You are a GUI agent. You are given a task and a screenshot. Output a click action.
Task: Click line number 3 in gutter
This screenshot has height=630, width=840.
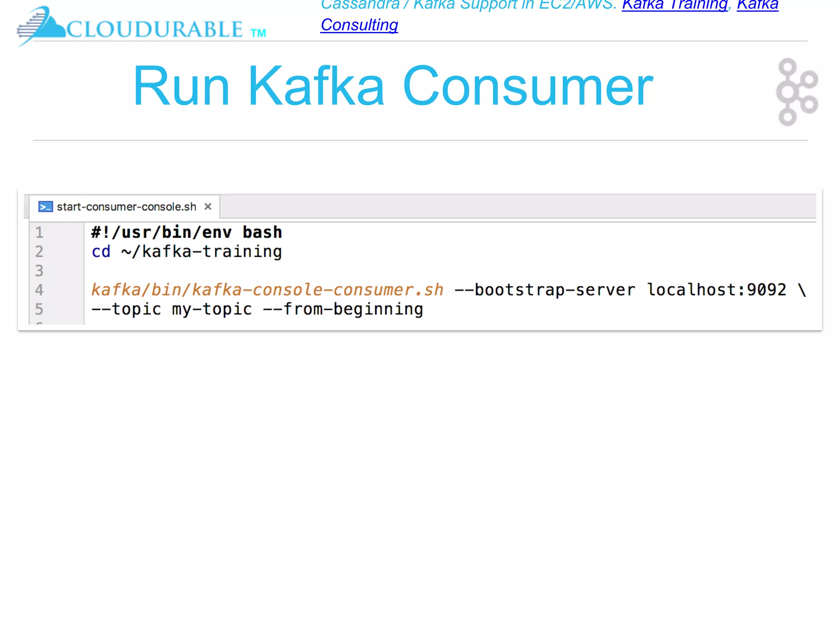pos(39,271)
